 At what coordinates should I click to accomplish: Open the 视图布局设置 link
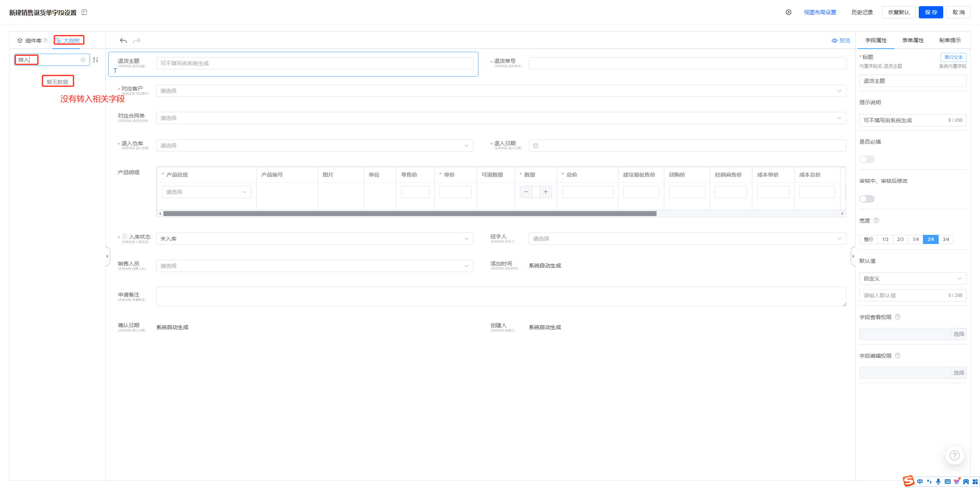[820, 12]
